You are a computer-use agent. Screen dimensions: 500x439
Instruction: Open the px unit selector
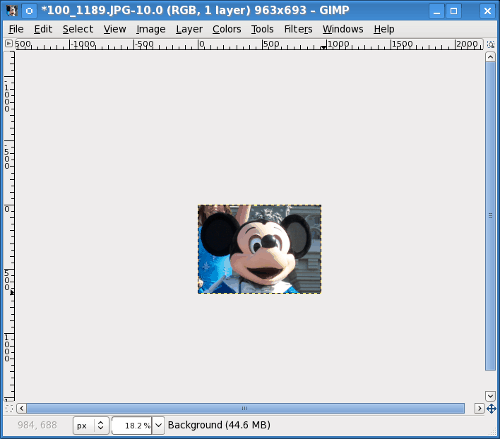click(91, 426)
